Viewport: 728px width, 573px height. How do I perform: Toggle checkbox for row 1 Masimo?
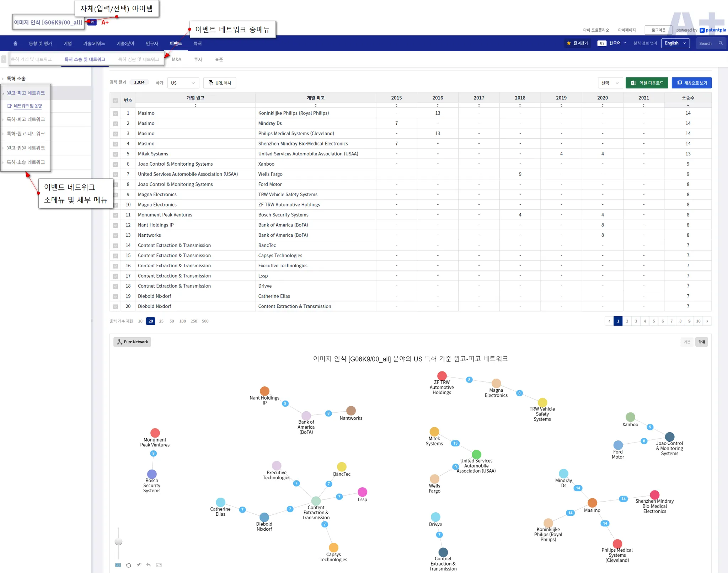(x=116, y=113)
